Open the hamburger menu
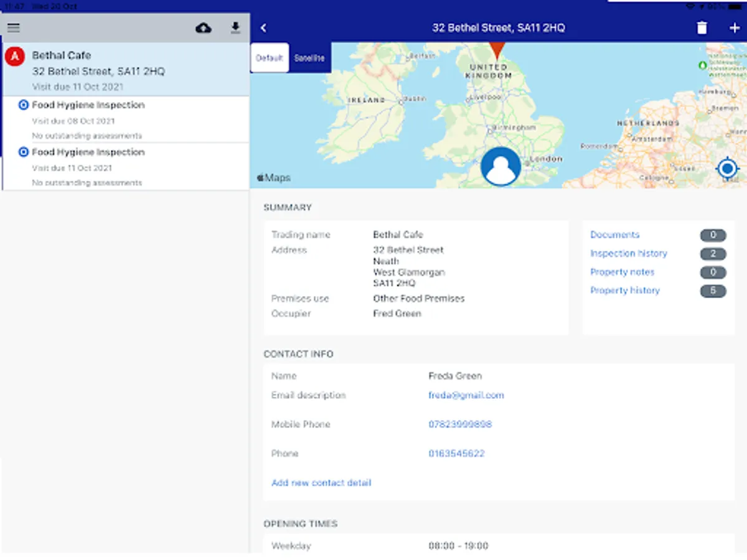This screenshot has width=747, height=560. (14, 28)
